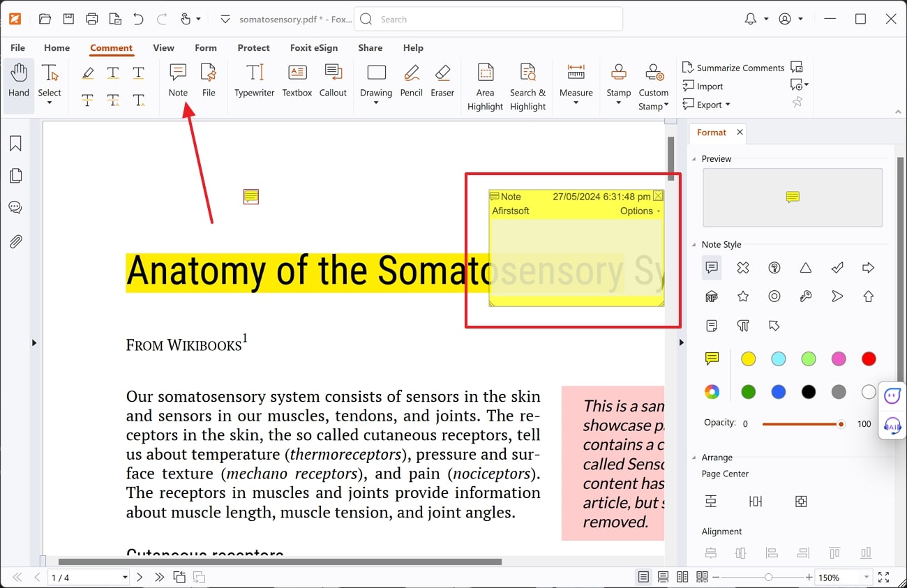
Task: Switch to the Home tab
Action: [57, 47]
